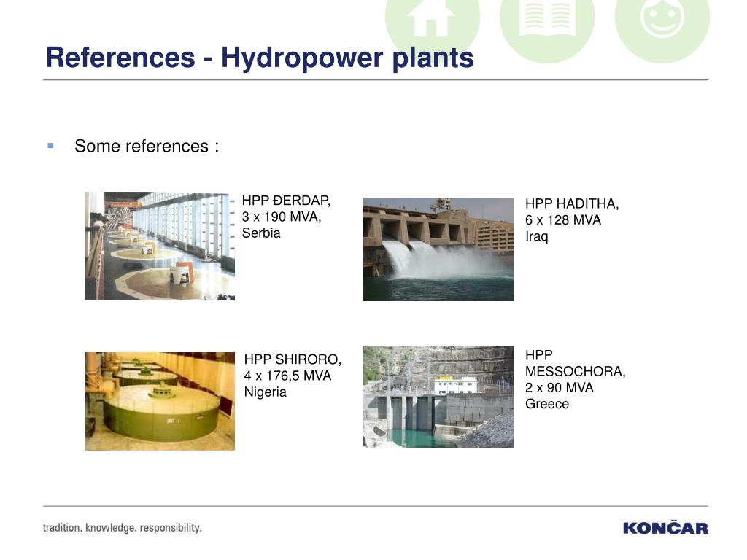Screen dimensions: 747x560
Task: Click the smiley face icon
Action: [x=662, y=20]
